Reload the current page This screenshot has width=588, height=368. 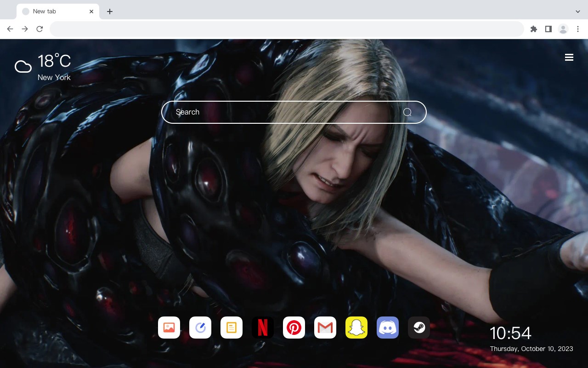click(40, 29)
